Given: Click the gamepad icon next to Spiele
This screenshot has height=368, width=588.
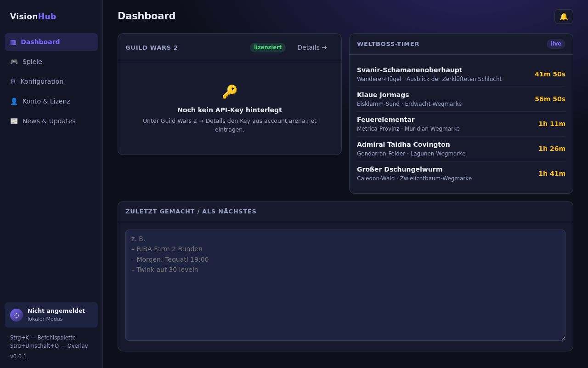Looking at the screenshot, I should [x=14, y=62].
